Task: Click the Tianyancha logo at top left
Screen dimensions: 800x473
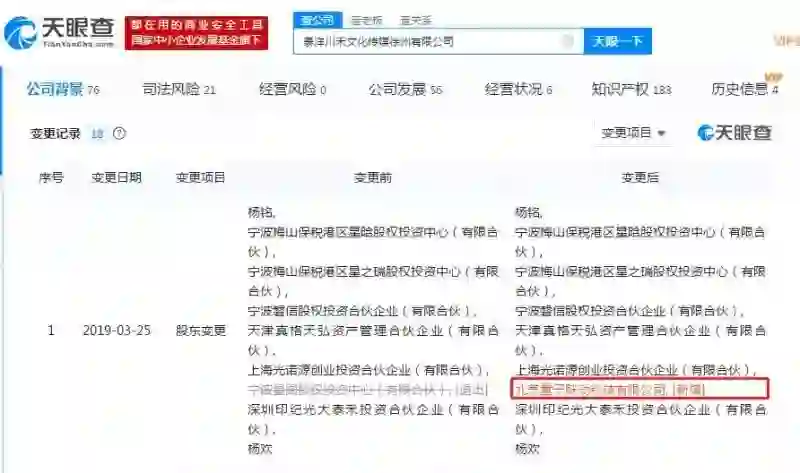Action: pos(59,33)
